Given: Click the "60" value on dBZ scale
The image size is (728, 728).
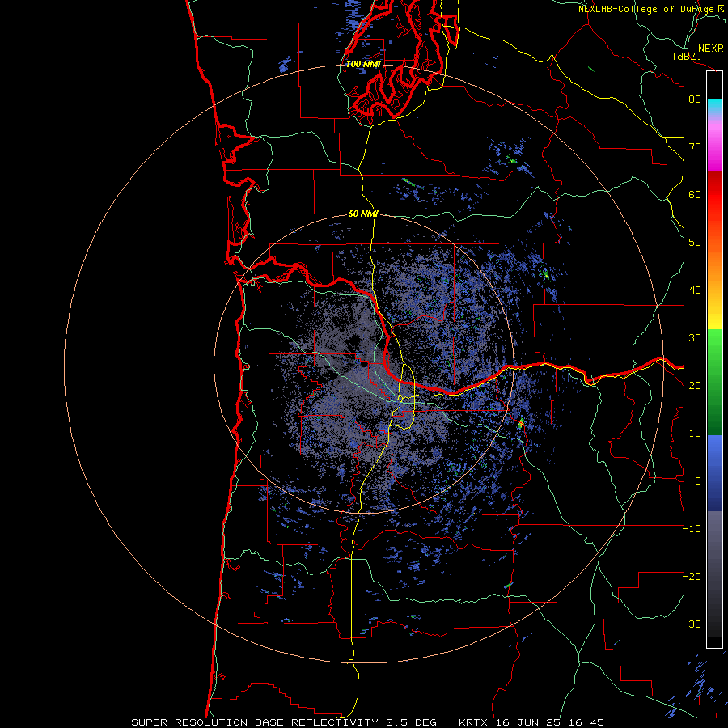Looking at the screenshot, I should coord(695,195).
